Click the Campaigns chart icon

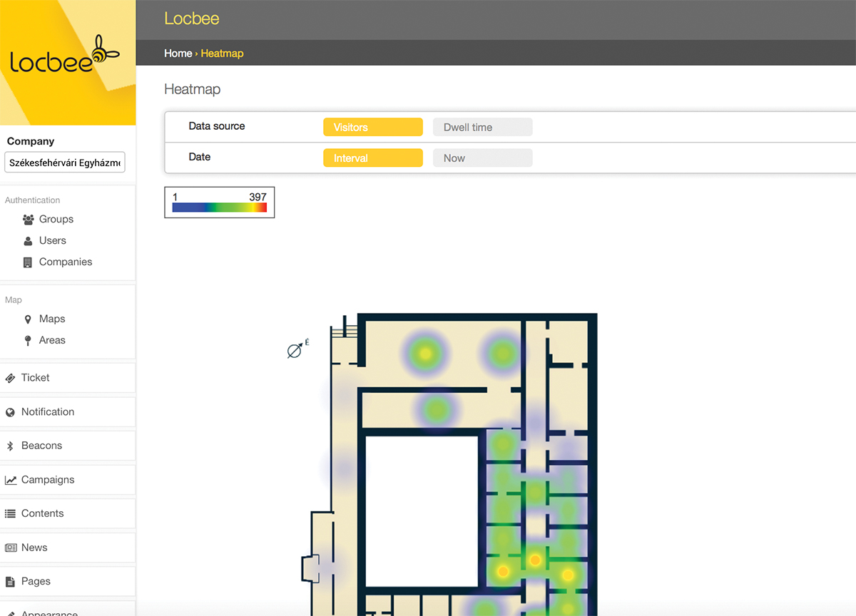coord(10,480)
